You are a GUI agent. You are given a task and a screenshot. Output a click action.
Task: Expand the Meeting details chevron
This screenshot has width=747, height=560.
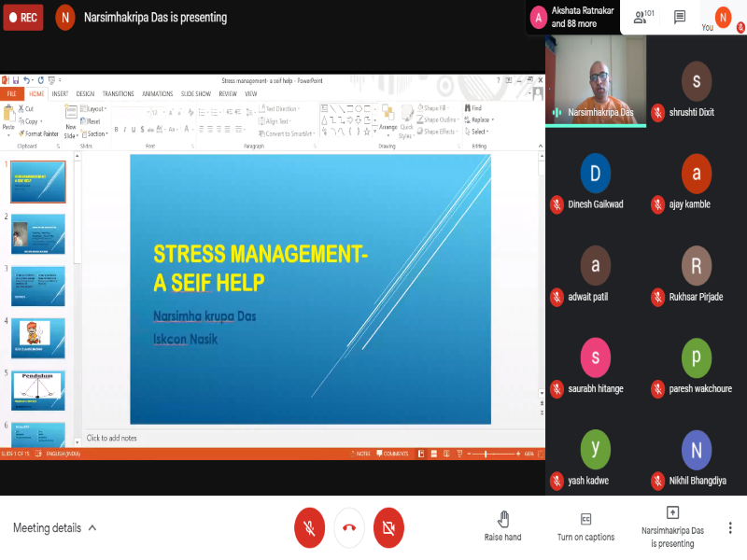[x=92, y=528]
